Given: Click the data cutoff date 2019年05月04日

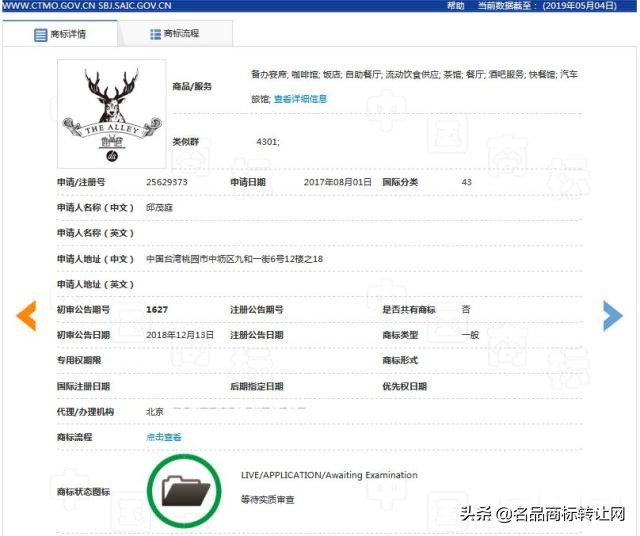Looking at the screenshot, I should [x=579, y=6].
